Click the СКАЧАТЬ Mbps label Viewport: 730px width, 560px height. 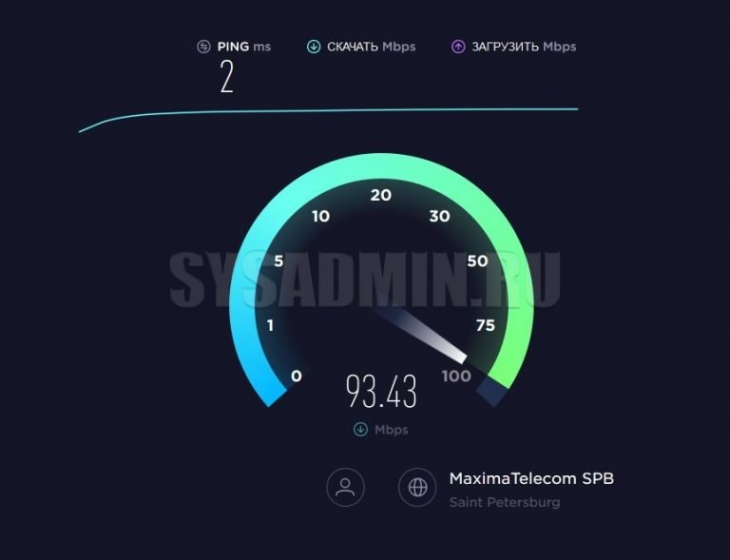(371, 47)
